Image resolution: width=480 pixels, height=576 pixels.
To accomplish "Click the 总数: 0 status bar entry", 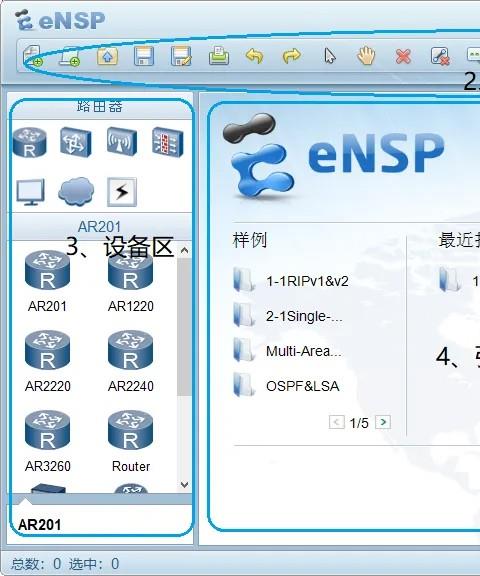I will 36,564.
